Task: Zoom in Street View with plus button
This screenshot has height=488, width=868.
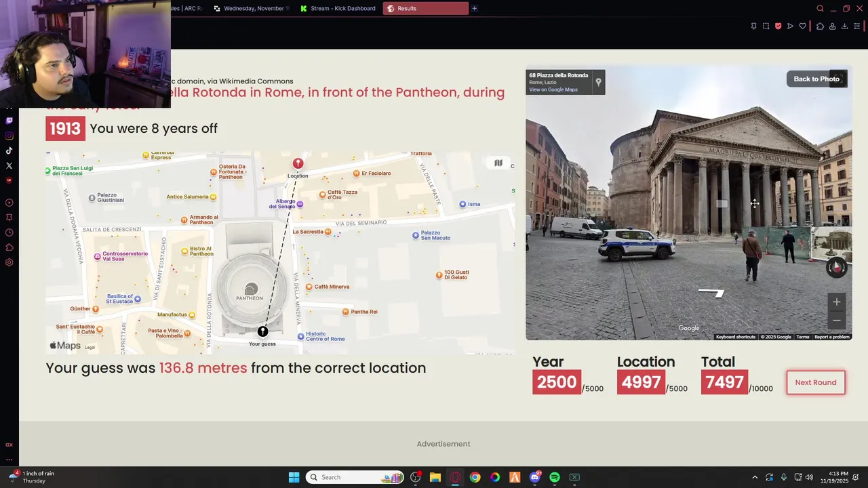Action: coord(836,302)
